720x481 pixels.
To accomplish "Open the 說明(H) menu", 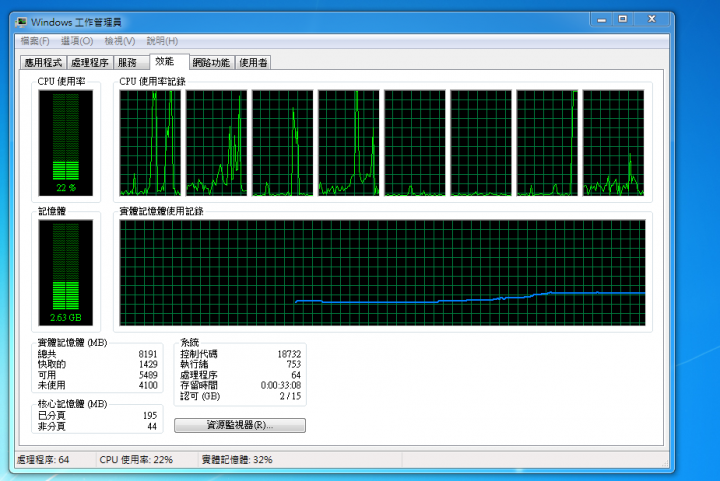I will 162,41.
